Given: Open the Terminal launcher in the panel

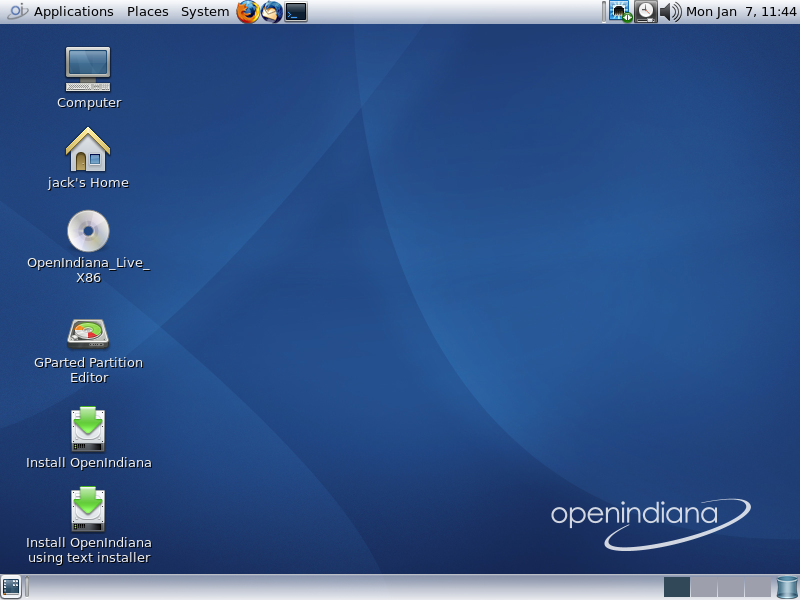Looking at the screenshot, I should pyautogui.click(x=296, y=12).
